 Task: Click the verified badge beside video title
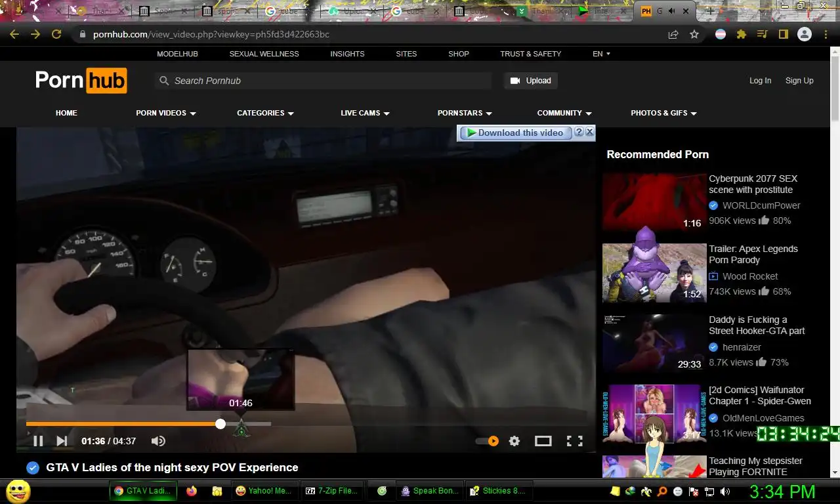(33, 468)
